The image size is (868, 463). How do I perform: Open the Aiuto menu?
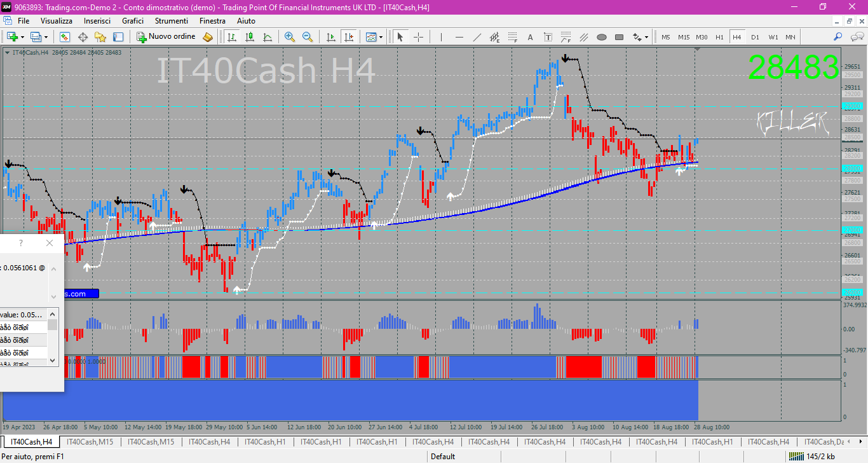[246, 21]
